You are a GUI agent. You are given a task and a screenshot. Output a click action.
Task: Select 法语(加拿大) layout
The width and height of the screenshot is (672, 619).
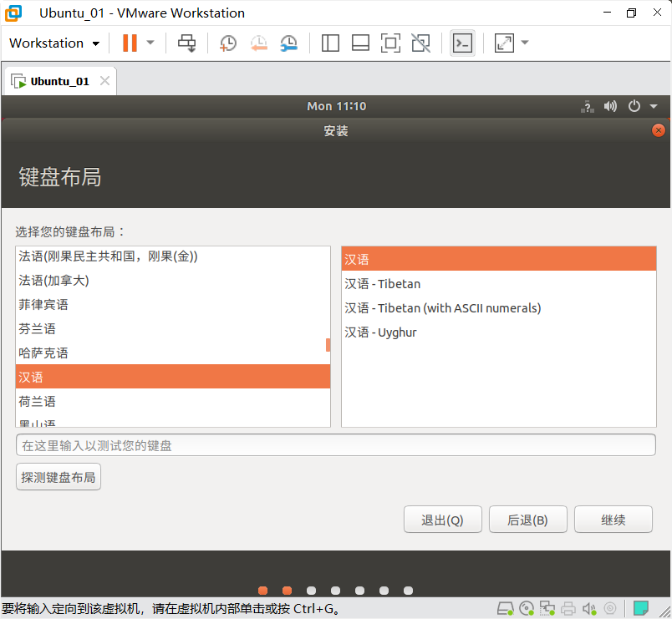[173, 281]
